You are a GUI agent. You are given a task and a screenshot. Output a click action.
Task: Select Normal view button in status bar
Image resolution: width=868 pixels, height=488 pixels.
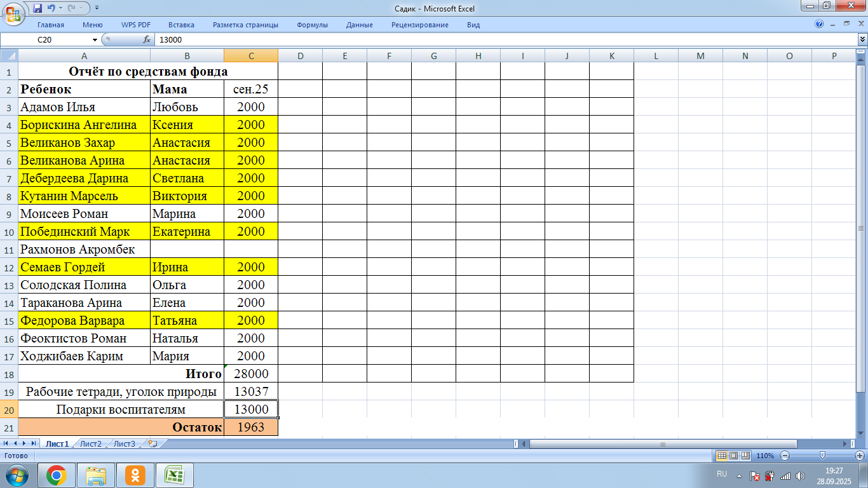coord(722,456)
